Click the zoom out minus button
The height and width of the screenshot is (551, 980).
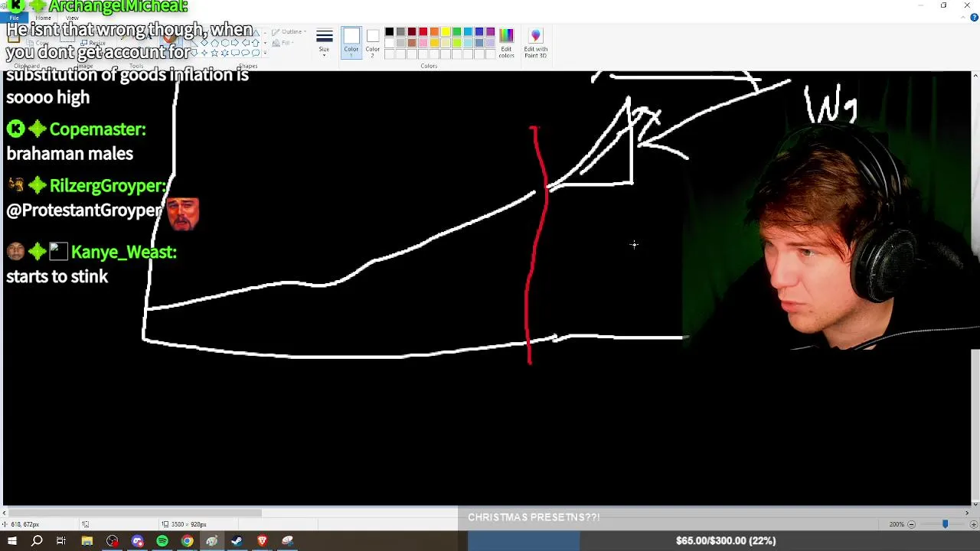(x=911, y=524)
